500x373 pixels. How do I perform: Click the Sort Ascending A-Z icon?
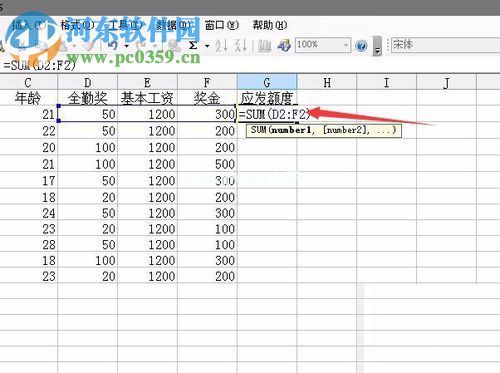coord(222,45)
